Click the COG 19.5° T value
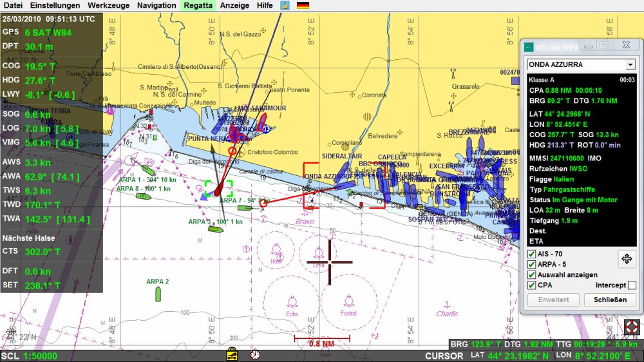 tap(40, 66)
